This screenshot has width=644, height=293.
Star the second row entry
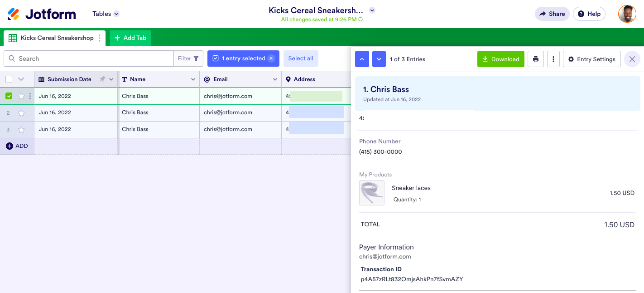(21, 113)
